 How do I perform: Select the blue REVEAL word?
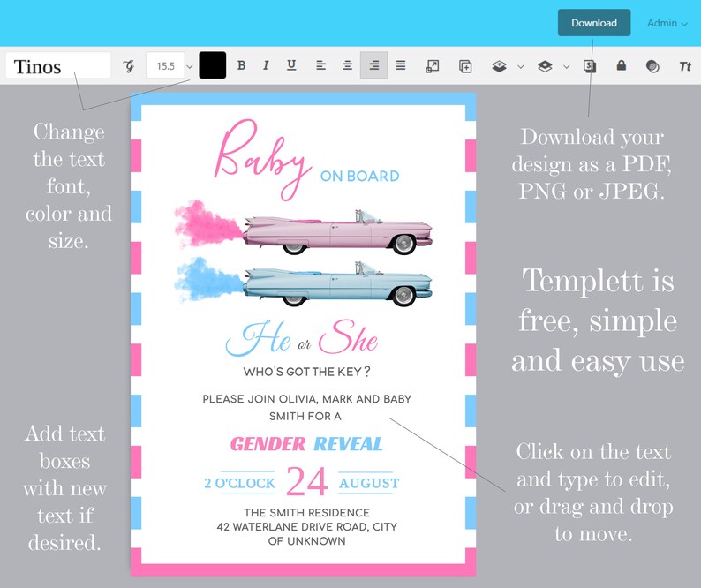click(348, 444)
